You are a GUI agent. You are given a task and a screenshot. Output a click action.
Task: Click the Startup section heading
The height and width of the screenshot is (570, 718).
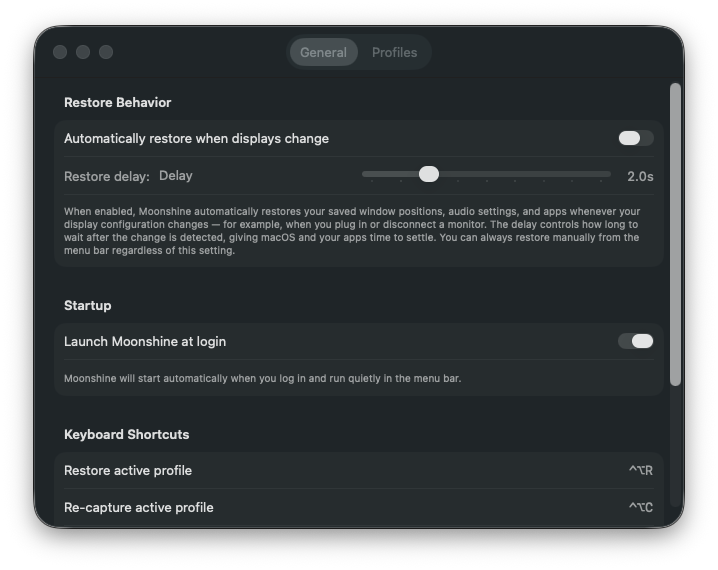pyautogui.click(x=87, y=305)
